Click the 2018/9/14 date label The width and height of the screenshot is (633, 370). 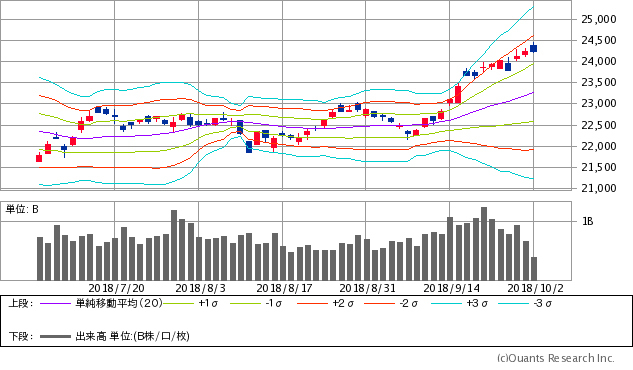tap(451, 288)
